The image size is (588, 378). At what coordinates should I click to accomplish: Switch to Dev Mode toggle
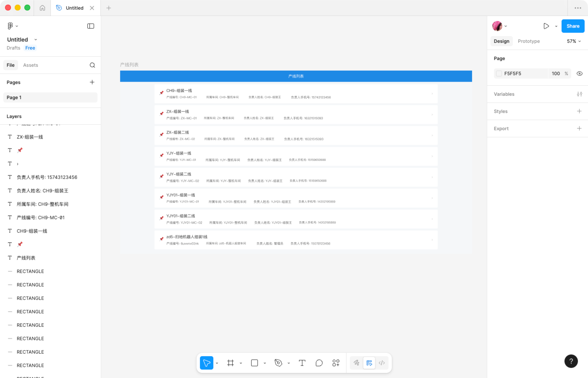(x=382, y=363)
